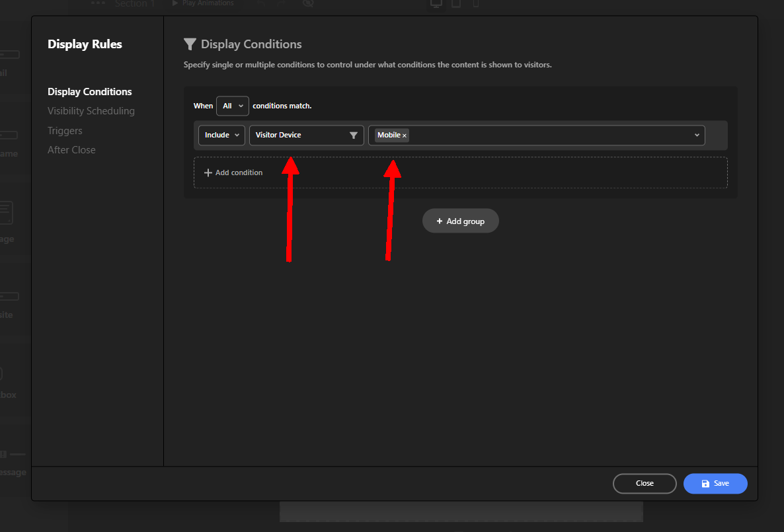Select desktop view icon in background toolbar
The image size is (784, 532).
436,3
